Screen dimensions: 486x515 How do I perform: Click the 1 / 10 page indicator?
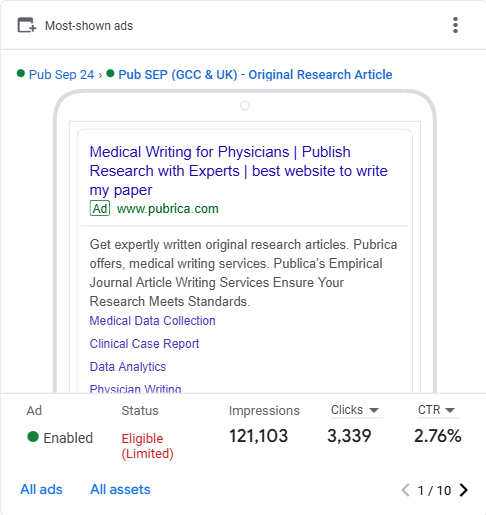434,491
